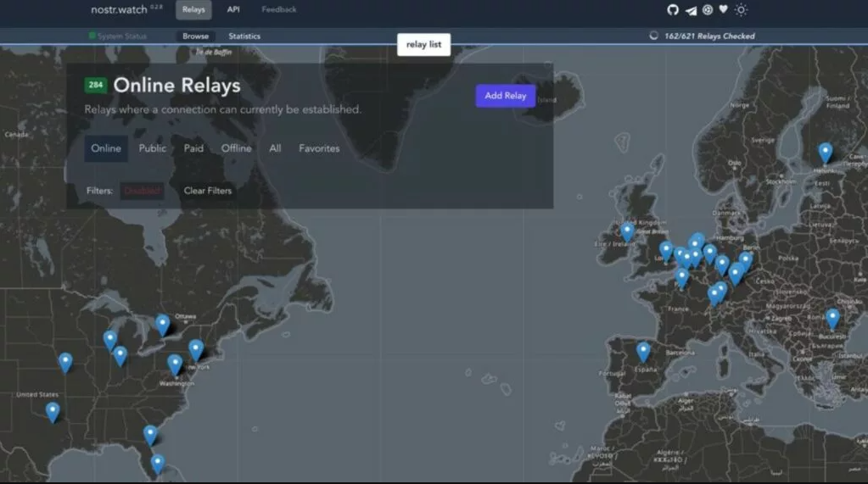Toggle the Disabled filters button

142,191
